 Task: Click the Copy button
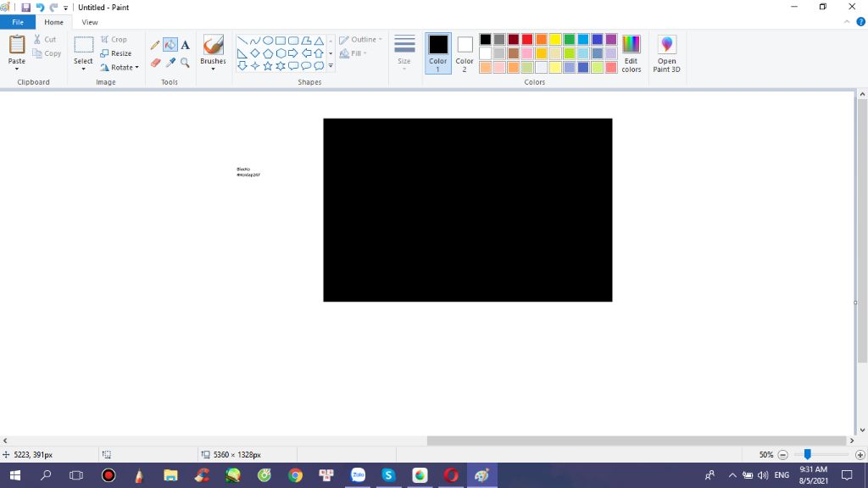click(47, 53)
